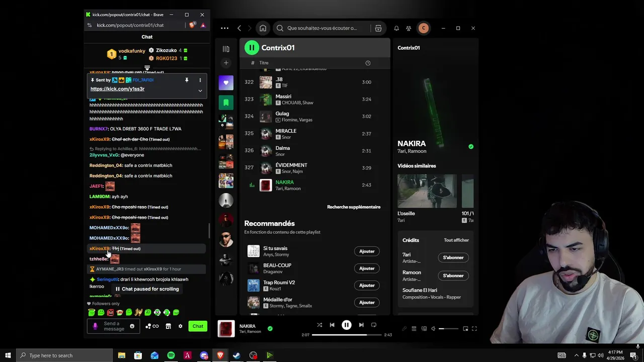Viewport: 644px width, 362px height.
Task: Collapse pinned message with chevron
Action: tap(200, 91)
